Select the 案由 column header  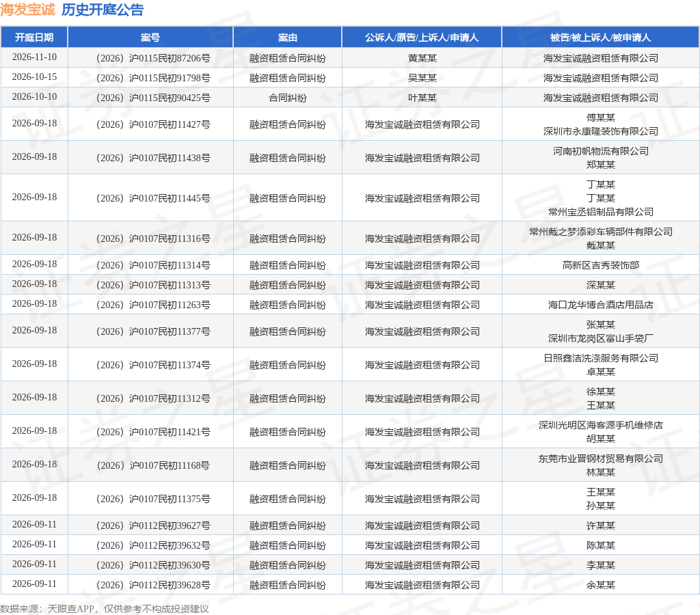(288, 38)
